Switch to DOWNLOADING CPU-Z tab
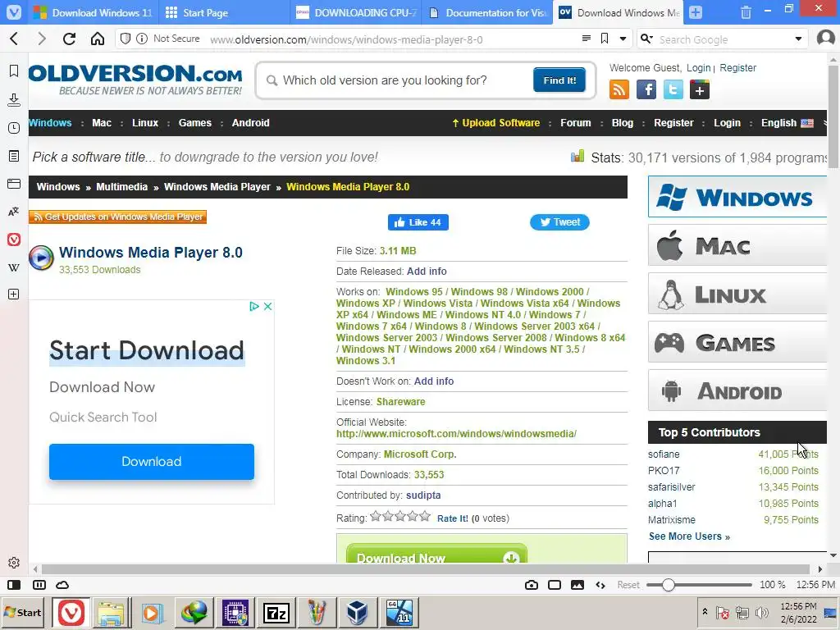The image size is (840, 630). click(x=356, y=12)
